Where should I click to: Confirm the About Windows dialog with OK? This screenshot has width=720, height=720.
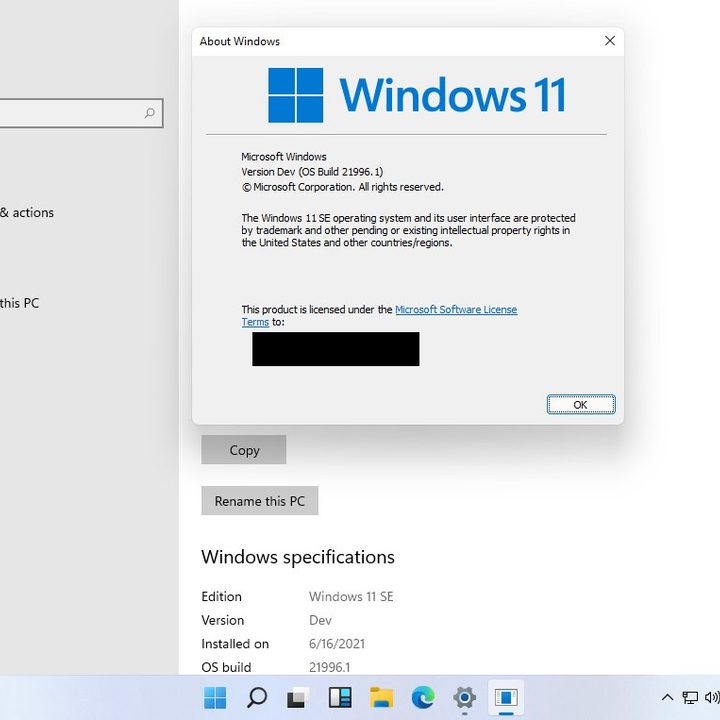(581, 405)
